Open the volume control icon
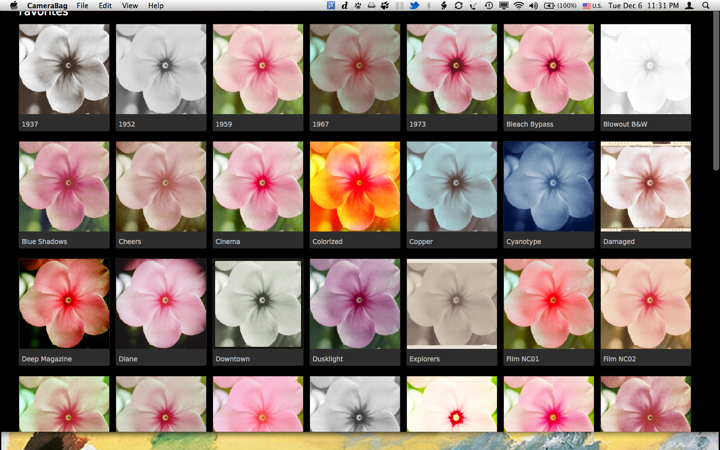720x450 pixels. click(x=533, y=6)
